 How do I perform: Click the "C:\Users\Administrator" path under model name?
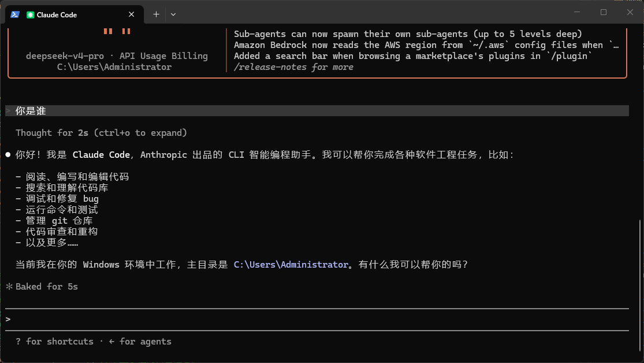(x=114, y=67)
